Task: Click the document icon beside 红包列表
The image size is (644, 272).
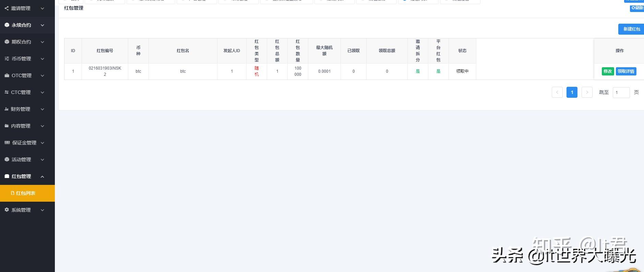Action: click(13, 193)
